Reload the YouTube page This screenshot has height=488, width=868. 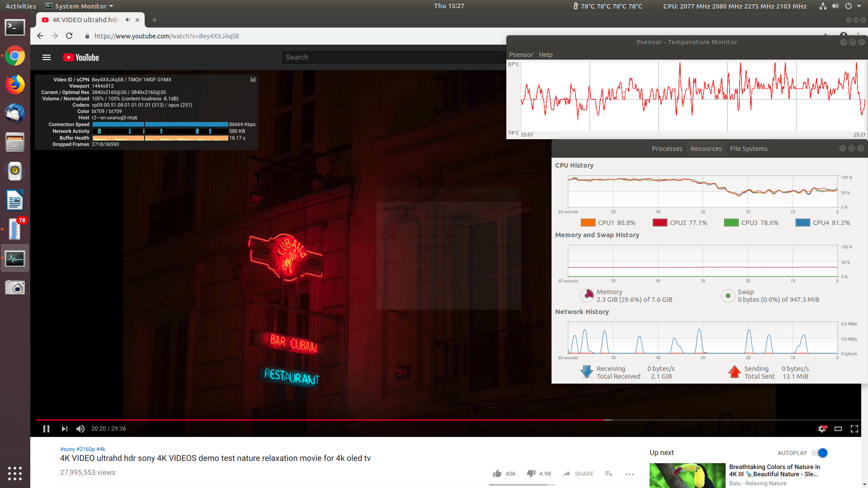coord(69,36)
